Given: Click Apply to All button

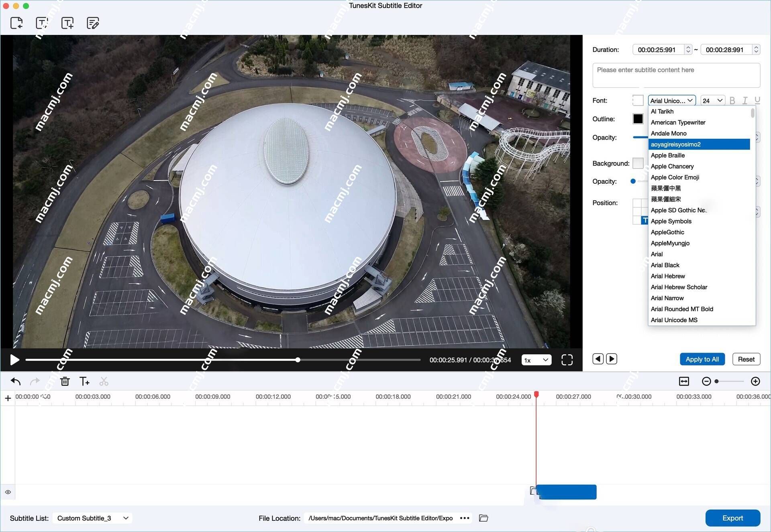Looking at the screenshot, I should 702,359.
